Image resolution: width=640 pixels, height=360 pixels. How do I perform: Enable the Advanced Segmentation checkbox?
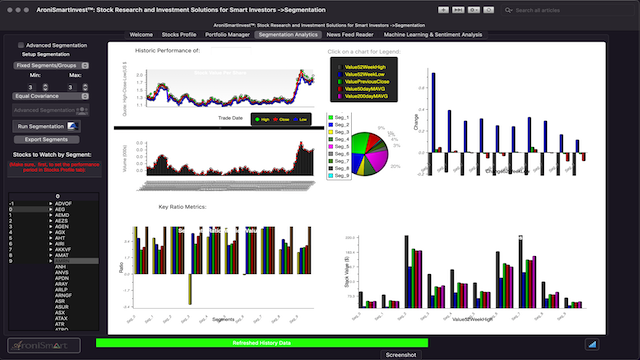click(x=21, y=45)
